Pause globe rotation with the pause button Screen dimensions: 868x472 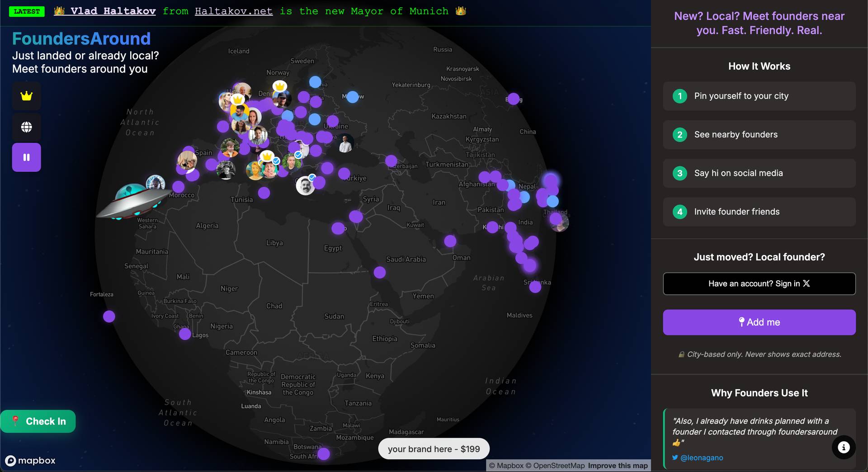click(x=26, y=157)
